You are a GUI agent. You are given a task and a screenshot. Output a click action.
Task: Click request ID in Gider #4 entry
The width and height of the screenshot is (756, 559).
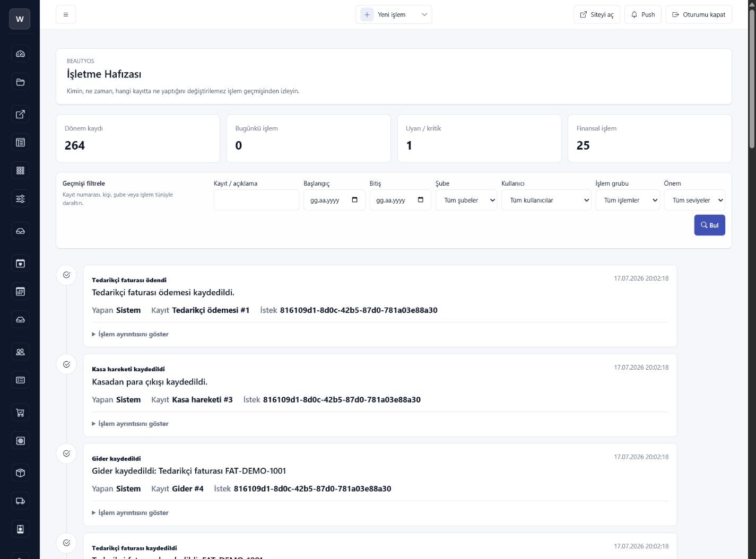click(x=312, y=489)
